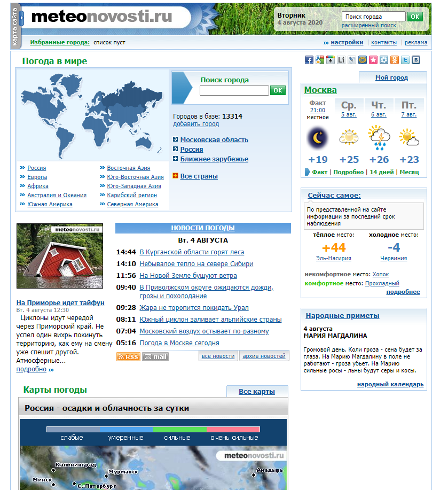The width and height of the screenshot is (448, 490).
Task: Switch to the 'Мой город' tab
Action: (391, 77)
